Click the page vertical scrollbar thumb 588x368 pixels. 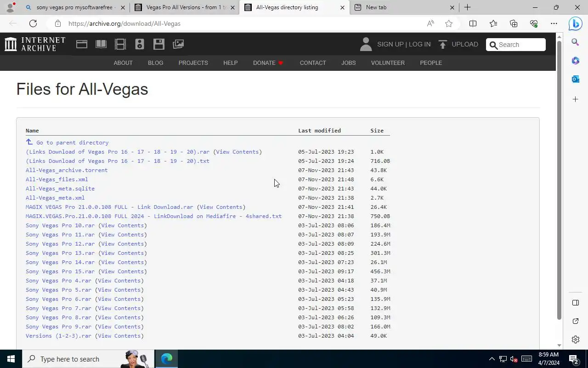[559, 179]
